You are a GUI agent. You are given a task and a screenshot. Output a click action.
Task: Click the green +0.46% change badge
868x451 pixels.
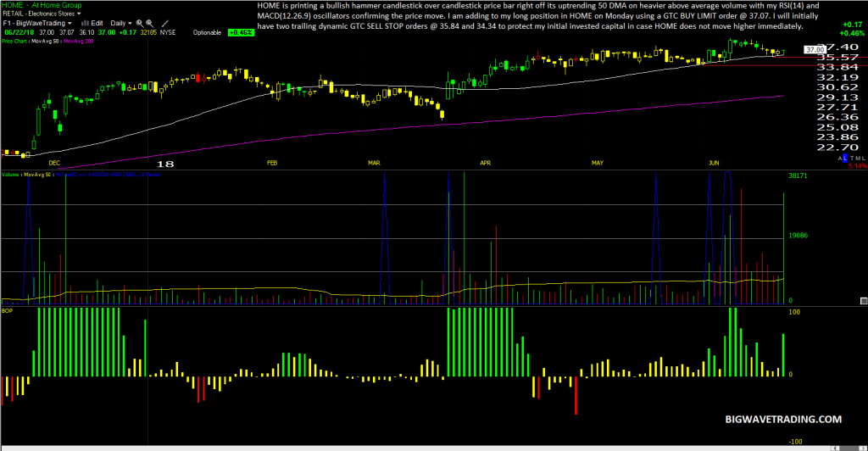click(241, 33)
